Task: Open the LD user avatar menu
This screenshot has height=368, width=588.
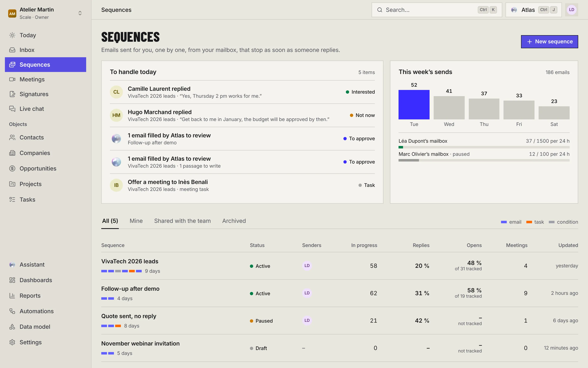Action: tap(571, 10)
